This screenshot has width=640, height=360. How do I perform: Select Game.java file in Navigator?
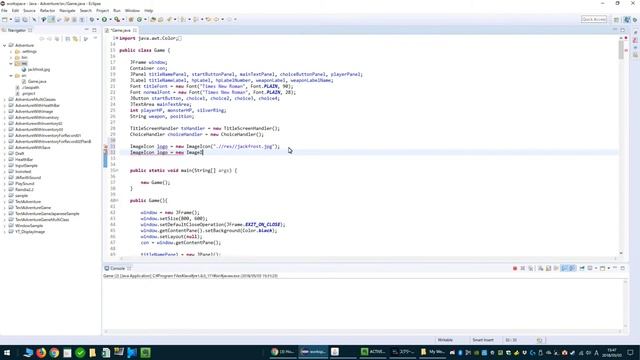37,82
